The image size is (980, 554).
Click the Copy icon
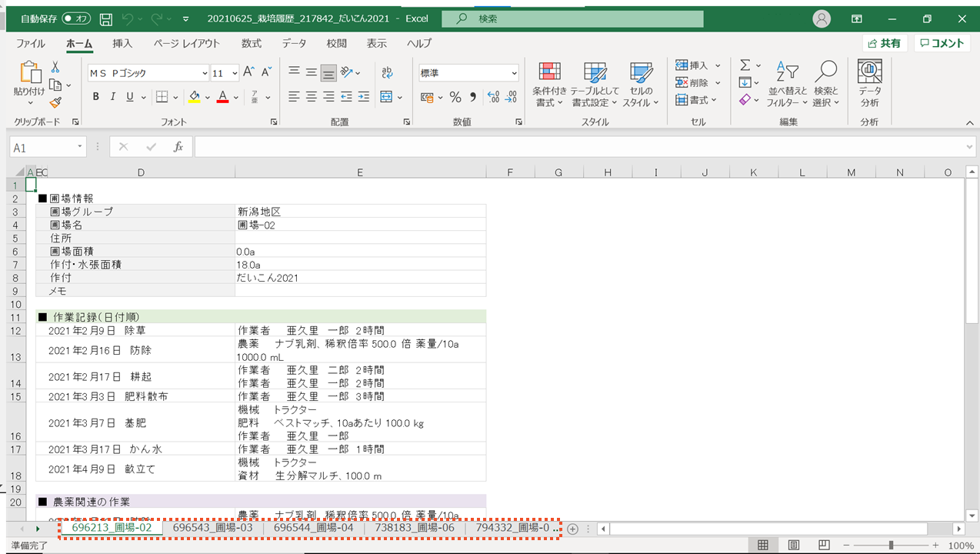tap(55, 85)
